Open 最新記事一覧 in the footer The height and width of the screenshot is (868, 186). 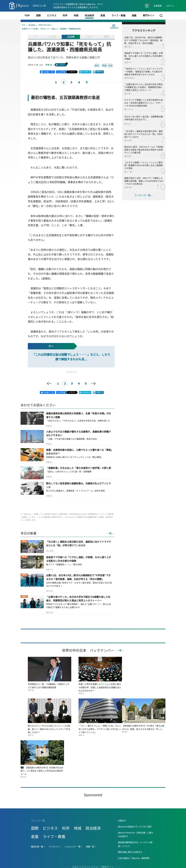pyautogui.click(x=38, y=846)
